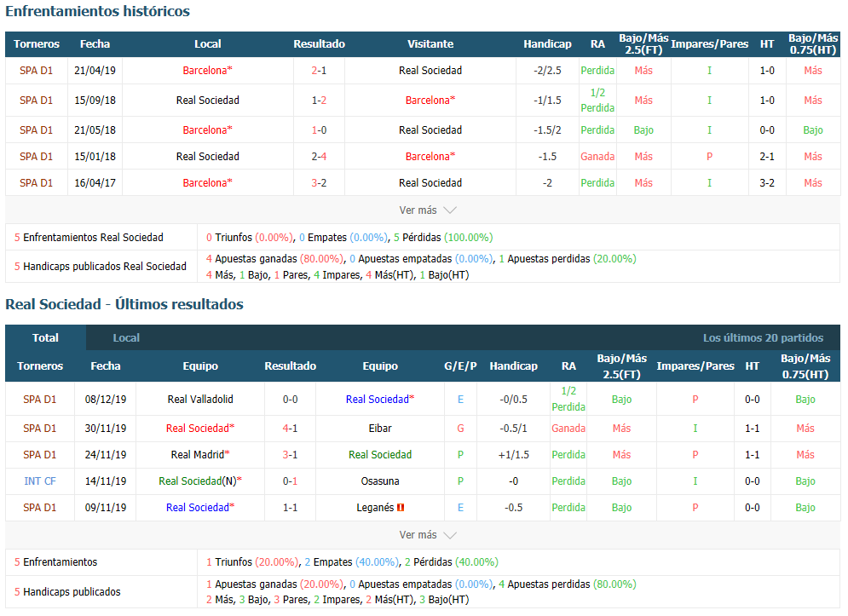Screen dimensions: 848x616
Task: Expand 'Ver más' under Enfrentamientos históricos
Action: tap(427, 210)
